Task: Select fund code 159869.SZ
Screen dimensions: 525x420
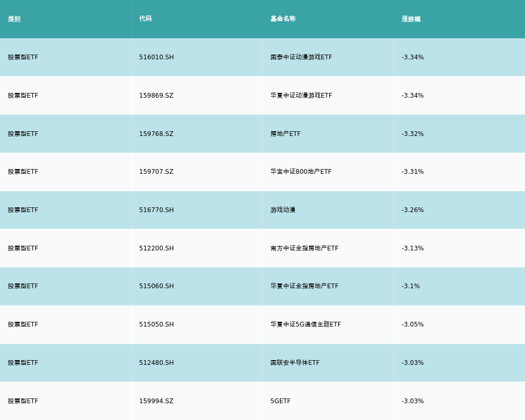Action: [x=156, y=96]
